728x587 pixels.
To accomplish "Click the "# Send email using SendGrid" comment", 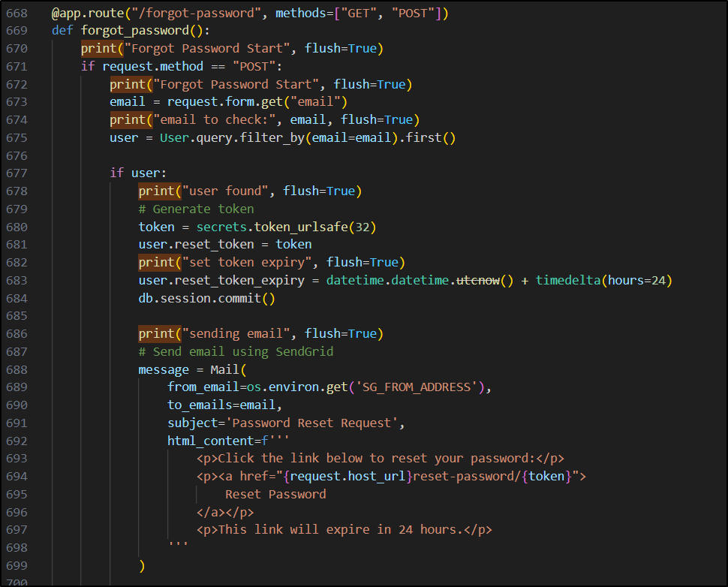I will coord(236,351).
